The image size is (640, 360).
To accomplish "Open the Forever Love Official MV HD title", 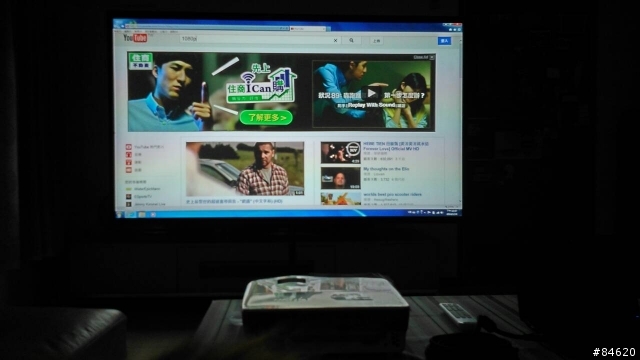I will (396, 147).
